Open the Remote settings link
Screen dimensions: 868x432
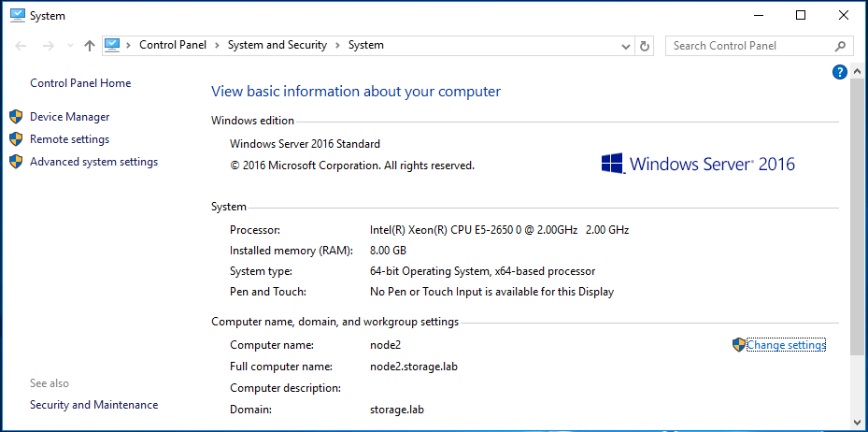[70, 139]
